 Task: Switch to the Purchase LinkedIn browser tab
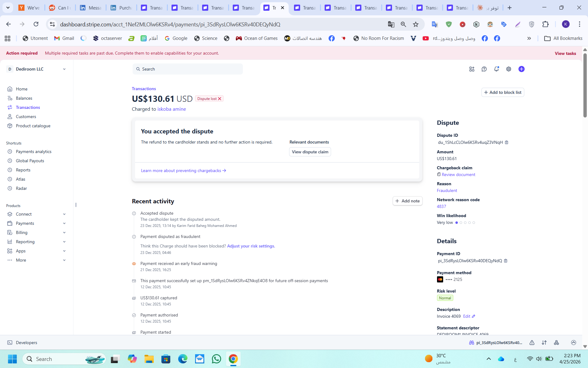pyautogui.click(x=121, y=8)
